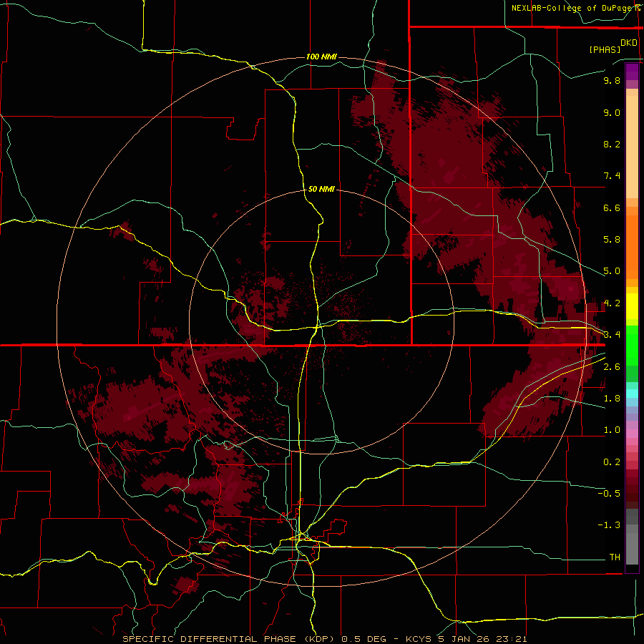Screen dimensions: 644x644
Task: Pick the cyan segment of color bar
Action: (x=632, y=394)
